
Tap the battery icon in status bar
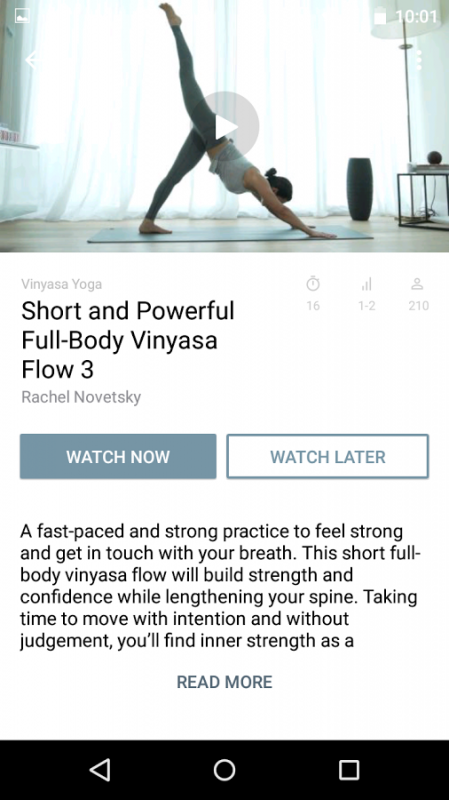coord(380,16)
